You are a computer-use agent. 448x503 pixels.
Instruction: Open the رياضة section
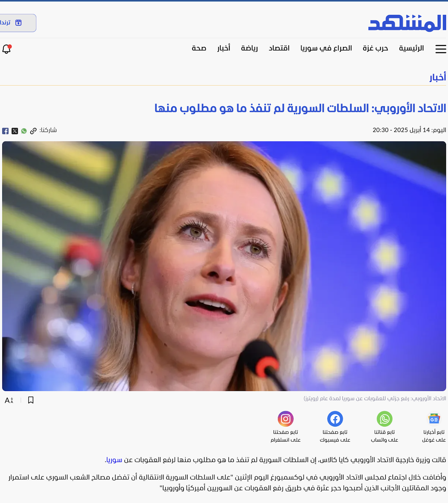pos(249,48)
